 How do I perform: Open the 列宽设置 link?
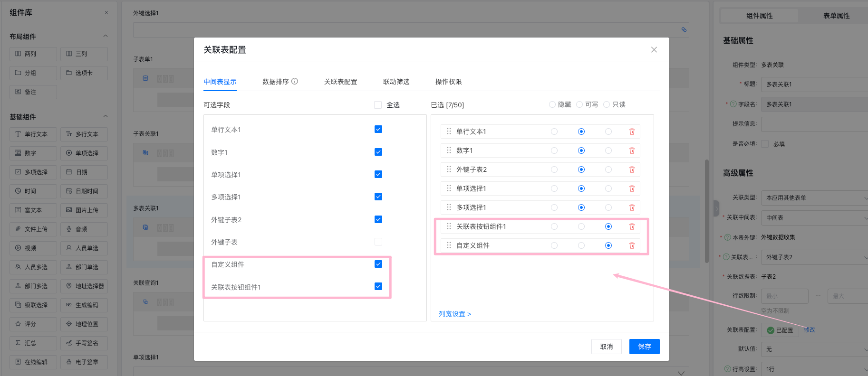[454, 314]
